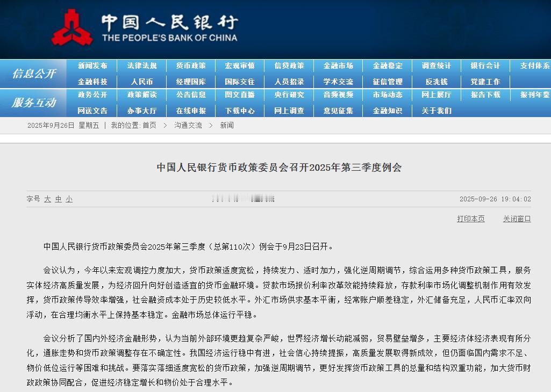Click 国际交往 nav link
This screenshot has width=551, height=392.
coord(240,82)
